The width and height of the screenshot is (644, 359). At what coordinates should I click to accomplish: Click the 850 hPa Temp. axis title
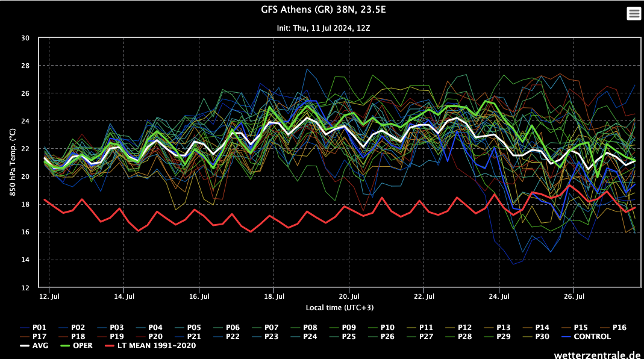click(13, 162)
